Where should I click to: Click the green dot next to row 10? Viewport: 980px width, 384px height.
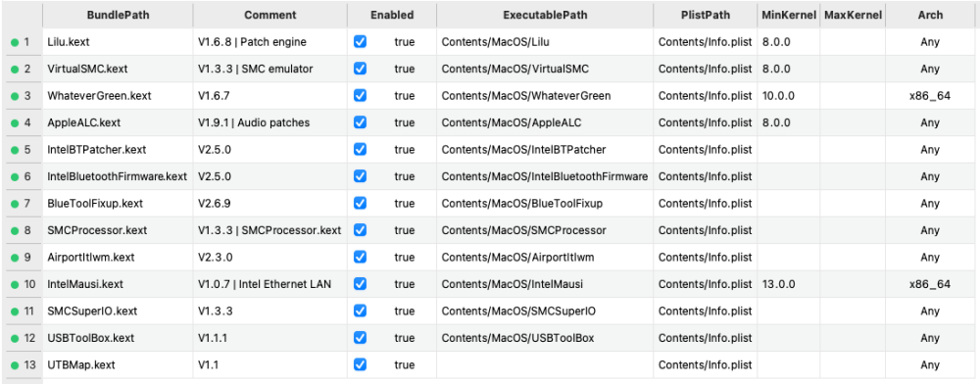pos(15,284)
